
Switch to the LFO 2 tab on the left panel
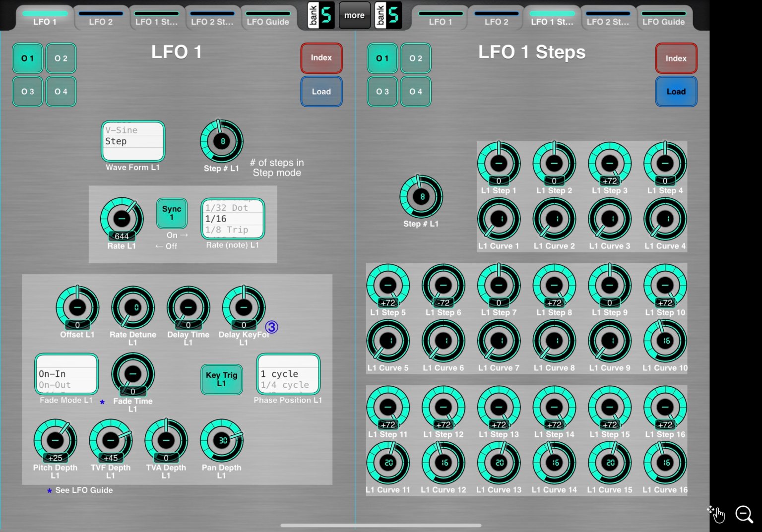(101, 19)
